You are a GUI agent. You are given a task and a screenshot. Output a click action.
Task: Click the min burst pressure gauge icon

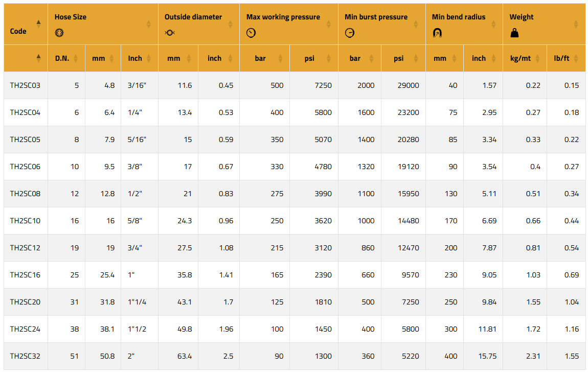[x=350, y=33]
